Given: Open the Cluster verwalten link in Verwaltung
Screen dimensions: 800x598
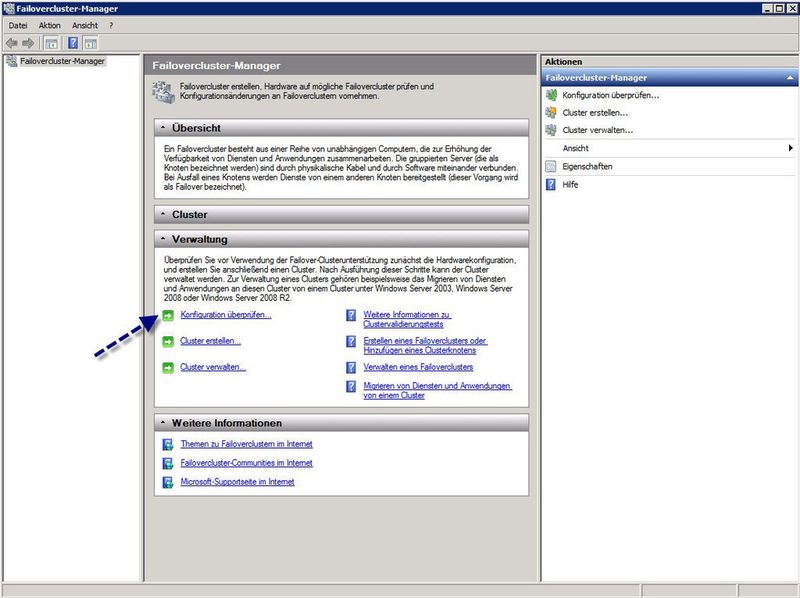Looking at the screenshot, I should (213, 367).
